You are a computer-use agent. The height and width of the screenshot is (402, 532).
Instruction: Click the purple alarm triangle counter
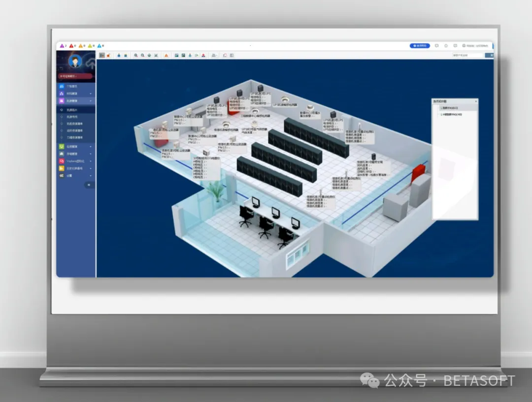point(63,46)
